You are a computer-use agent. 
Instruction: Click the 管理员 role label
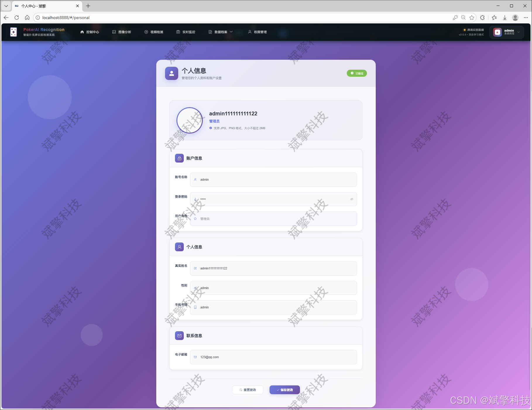point(214,121)
